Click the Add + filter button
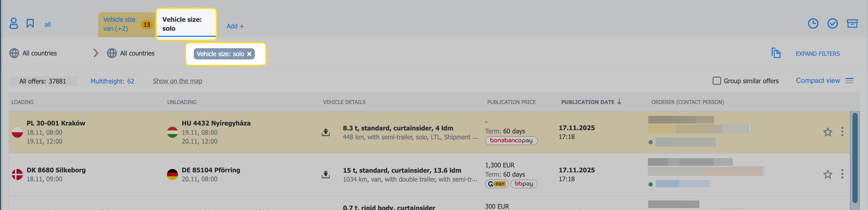 235,26
